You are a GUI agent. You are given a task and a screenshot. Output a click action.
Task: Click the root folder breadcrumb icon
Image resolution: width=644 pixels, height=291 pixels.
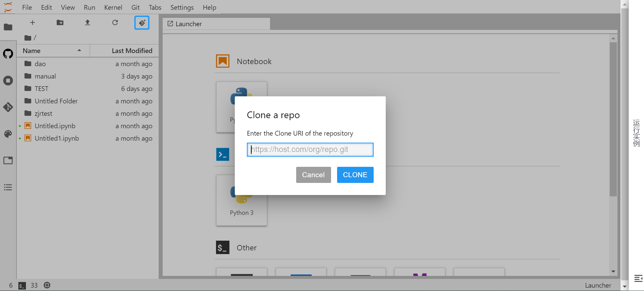click(28, 38)
